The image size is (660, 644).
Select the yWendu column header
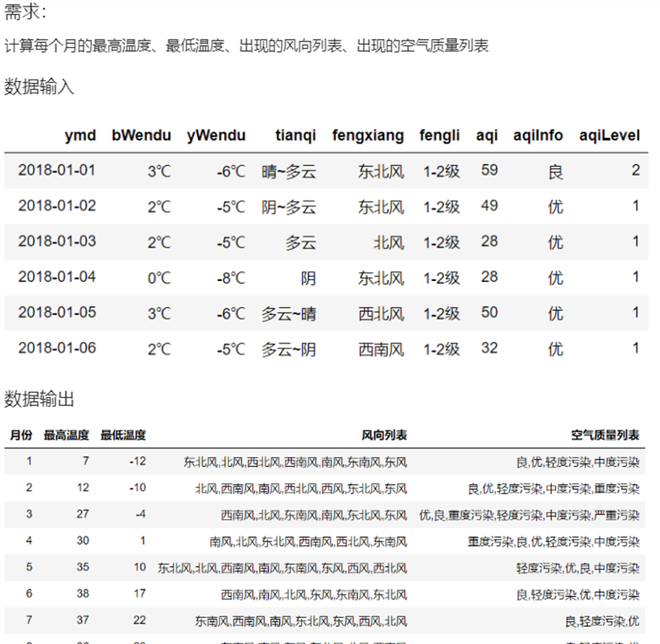pyautogui.click(x=216, y=136)
